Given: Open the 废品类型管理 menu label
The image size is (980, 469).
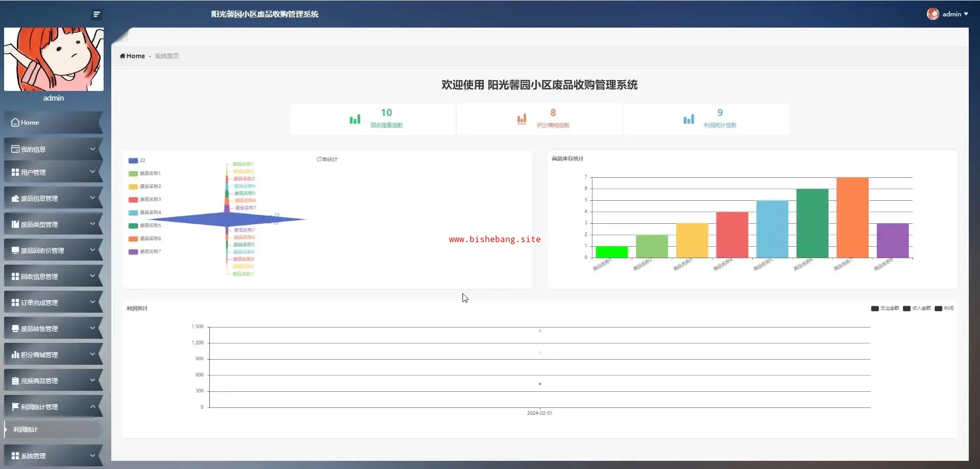Looking at the screenshot, I should coord(39,225).
